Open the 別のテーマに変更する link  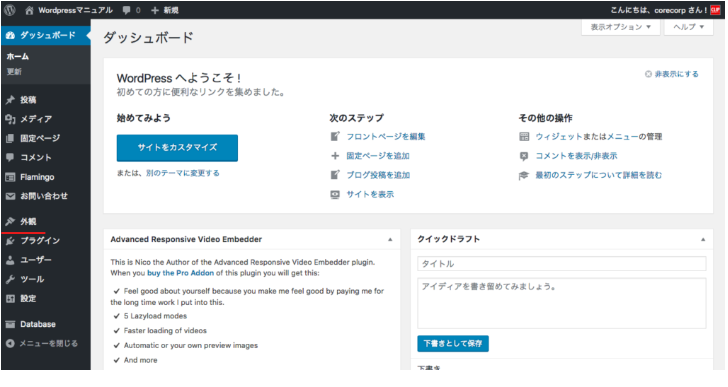182,173
